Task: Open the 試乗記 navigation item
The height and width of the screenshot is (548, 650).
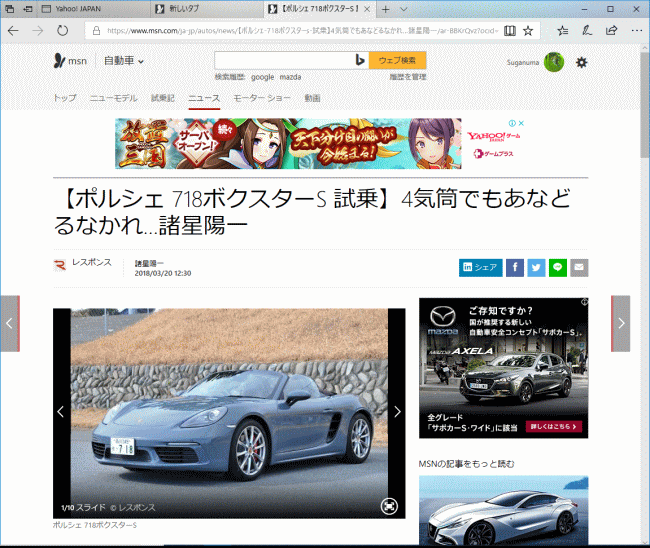Action: click(162, 98)
